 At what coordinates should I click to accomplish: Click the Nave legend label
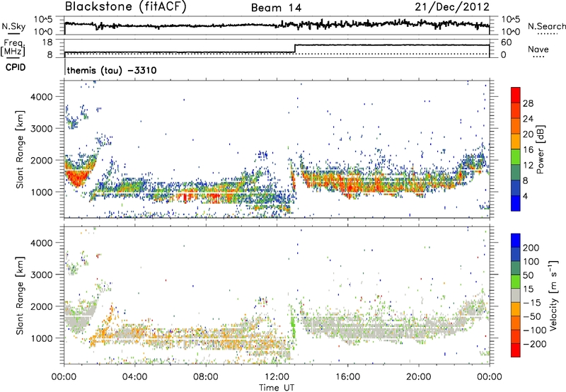pos(538,49)
